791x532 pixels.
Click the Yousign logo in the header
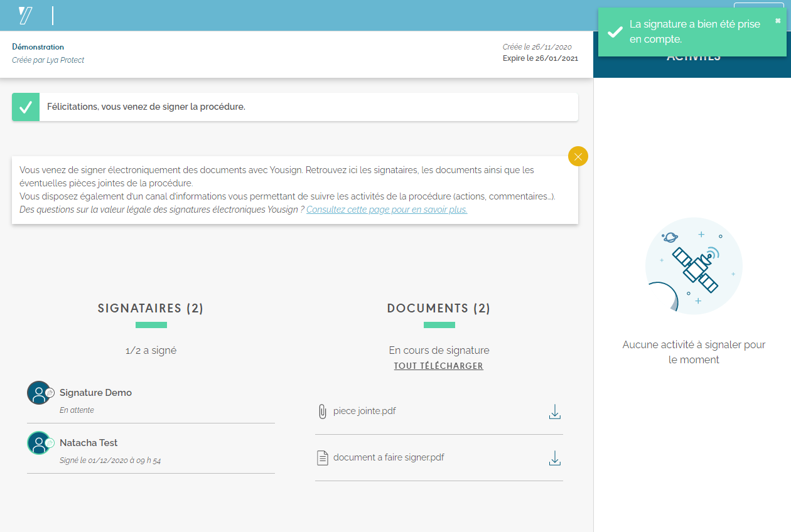(x=26, y=15)
